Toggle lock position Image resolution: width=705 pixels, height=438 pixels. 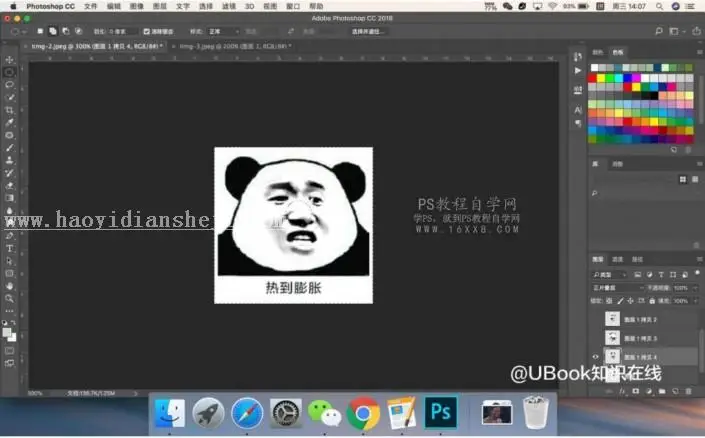(x=630, y=301)
